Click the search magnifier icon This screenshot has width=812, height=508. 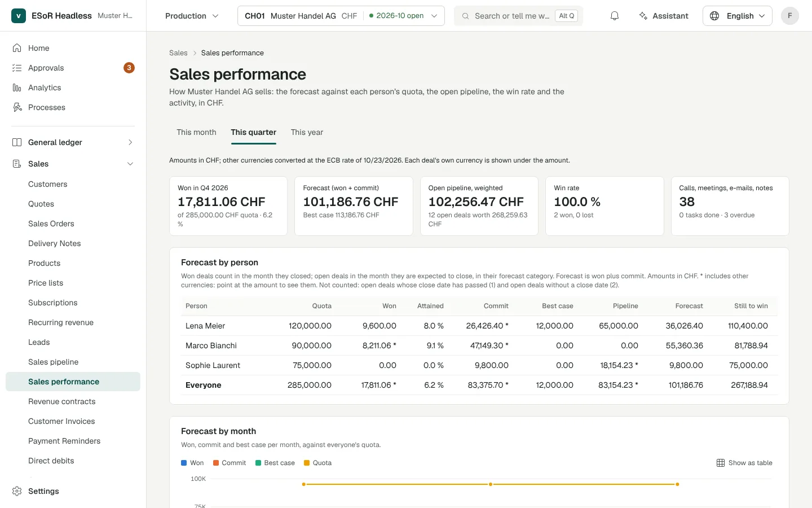tap(465, 16)
